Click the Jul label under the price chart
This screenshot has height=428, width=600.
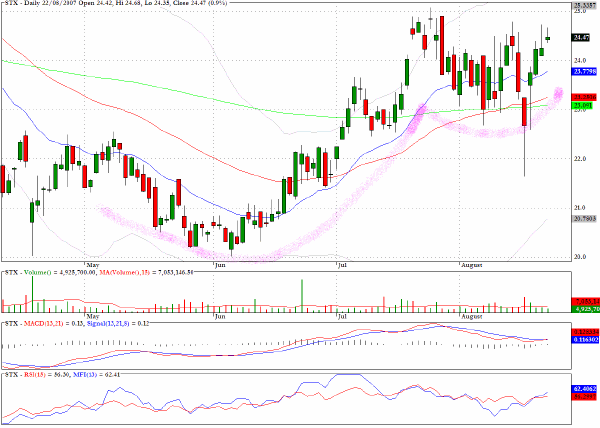342,265
